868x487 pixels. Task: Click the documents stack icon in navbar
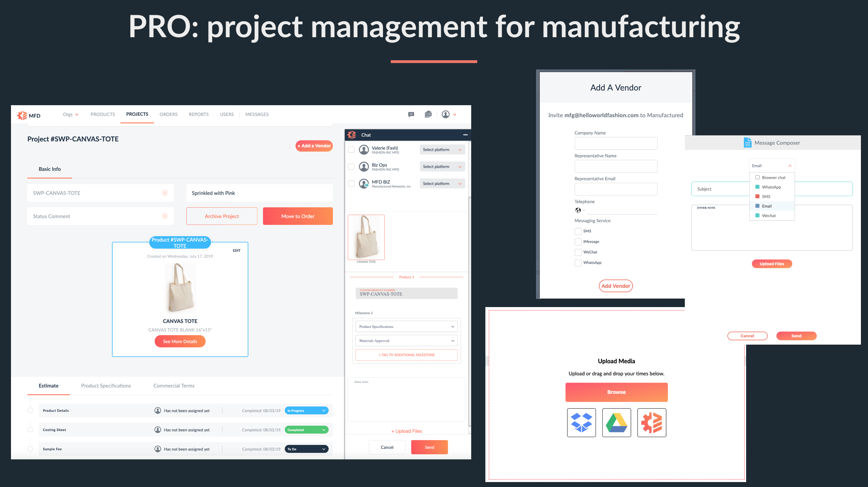point(428,114)
